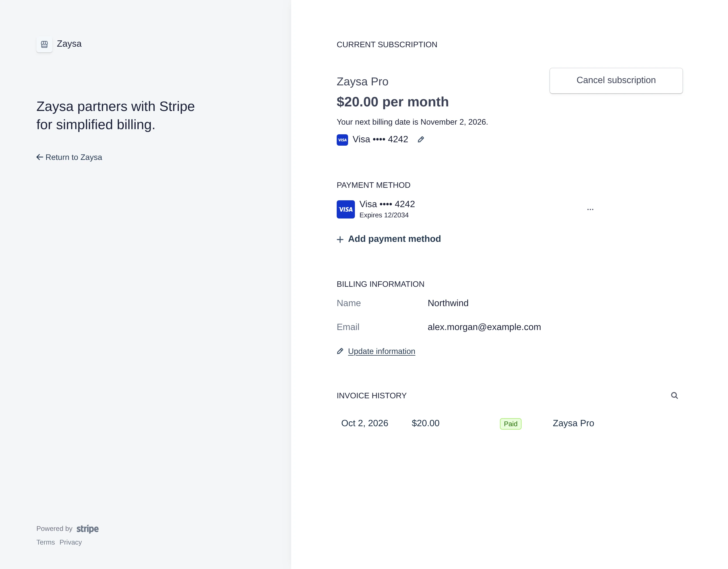Click the $20.00 invoice amount
This screenshot has width=728, height=569.
[425, 423]
